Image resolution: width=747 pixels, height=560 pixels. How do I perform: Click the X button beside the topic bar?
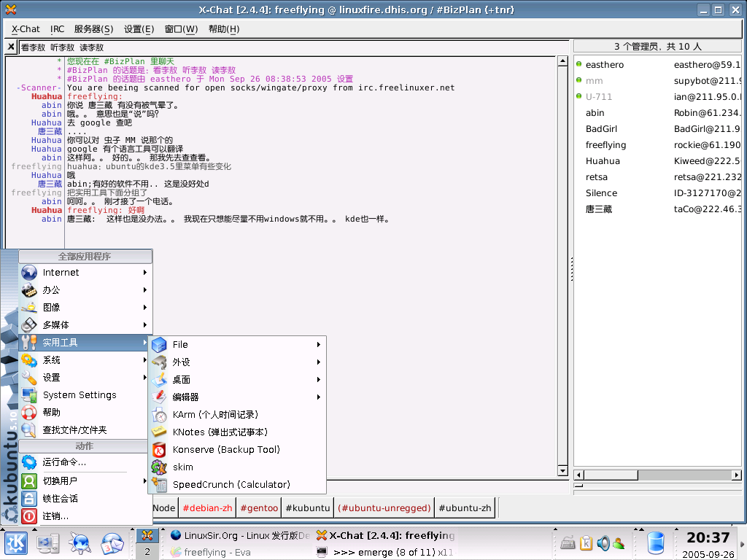(11, 47)
